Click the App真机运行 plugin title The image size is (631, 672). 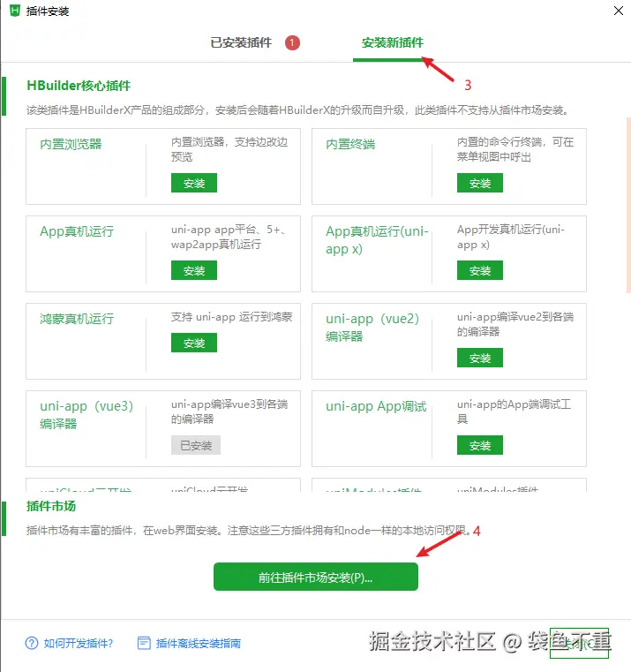click(77, 231)
